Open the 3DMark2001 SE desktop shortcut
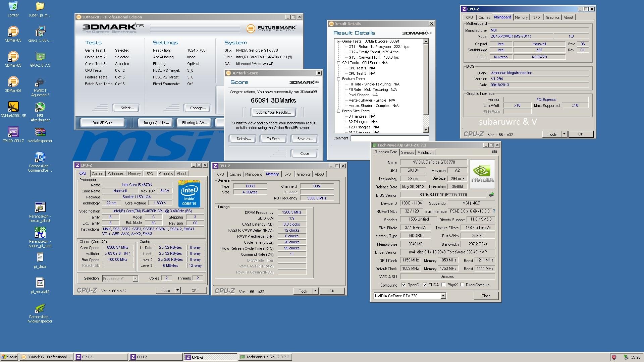644x362 pixels. pos(13,107)
